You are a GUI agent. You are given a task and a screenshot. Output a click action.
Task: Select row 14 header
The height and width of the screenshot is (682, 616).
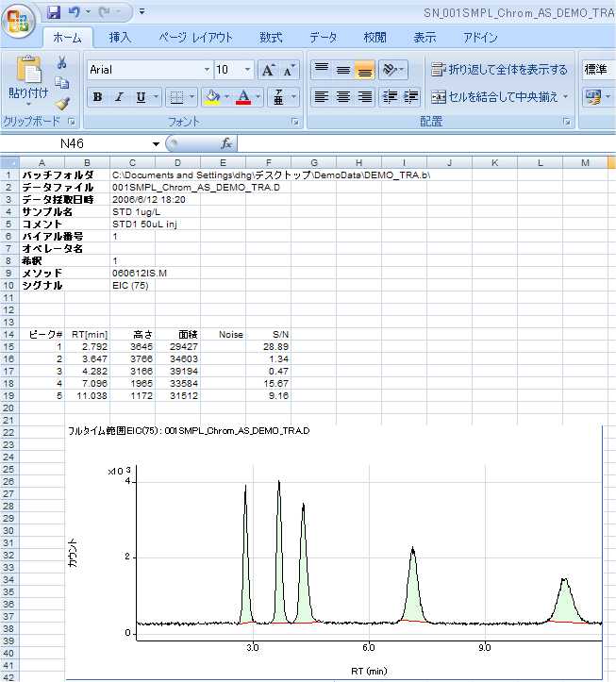pyautogui.click(x=9, y=335)
